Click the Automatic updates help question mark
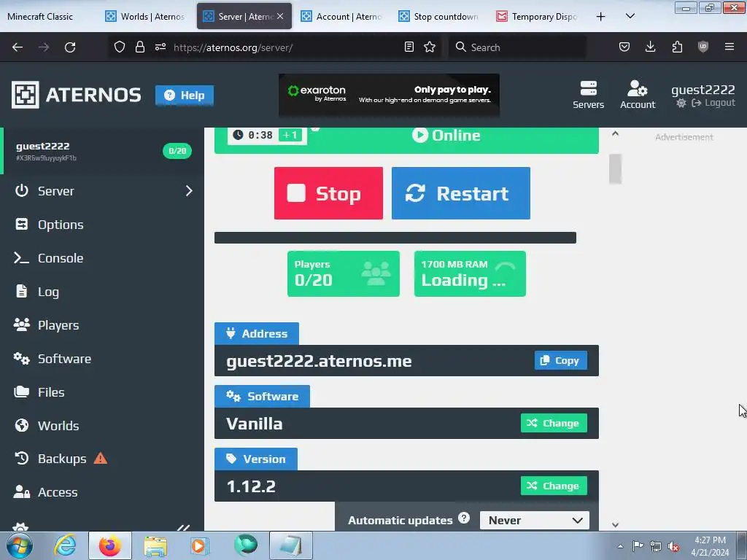This screenshot has height=560, width=747. click(x=464, y=518)
